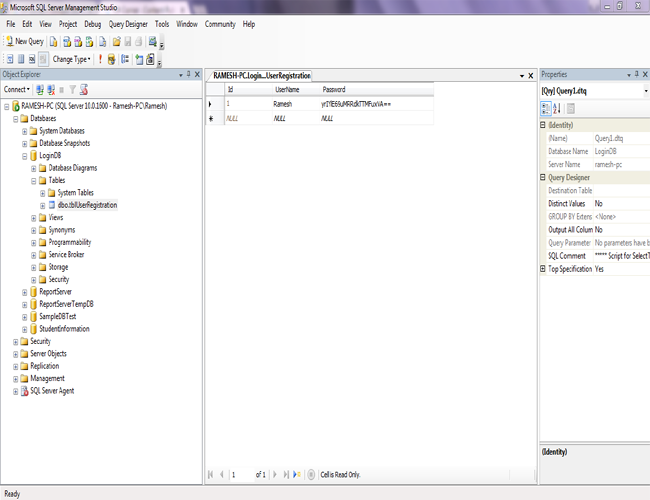Click the Verify SQL Syntax icon
Screen dimensions: 650x500
[x=111, y=59]
